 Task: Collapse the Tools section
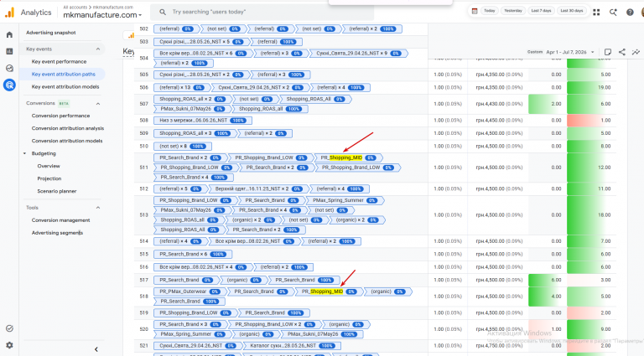click(x=98, y=208)
